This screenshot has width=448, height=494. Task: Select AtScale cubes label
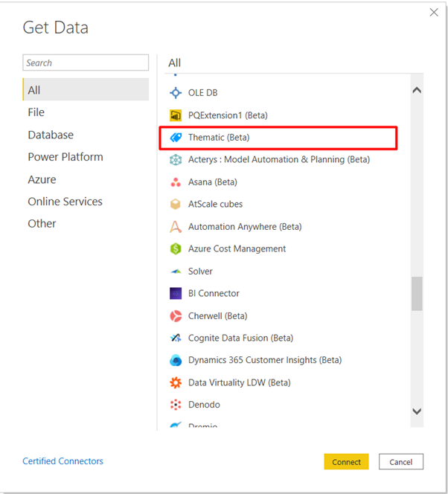click(216, 204)
